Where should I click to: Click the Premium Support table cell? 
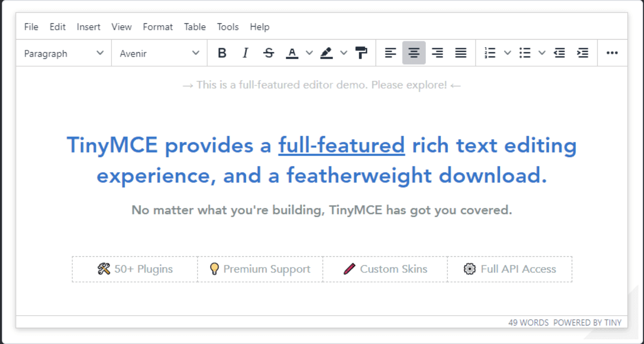[260, 269]
